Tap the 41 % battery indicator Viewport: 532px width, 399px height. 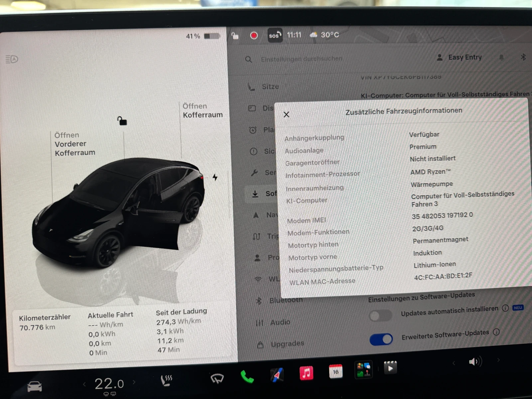(203, 36)
